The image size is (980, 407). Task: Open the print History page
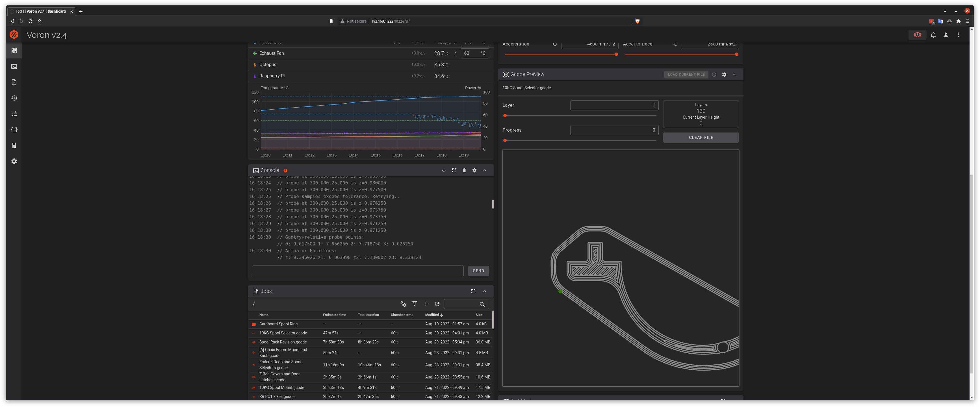tap(14, 98)
